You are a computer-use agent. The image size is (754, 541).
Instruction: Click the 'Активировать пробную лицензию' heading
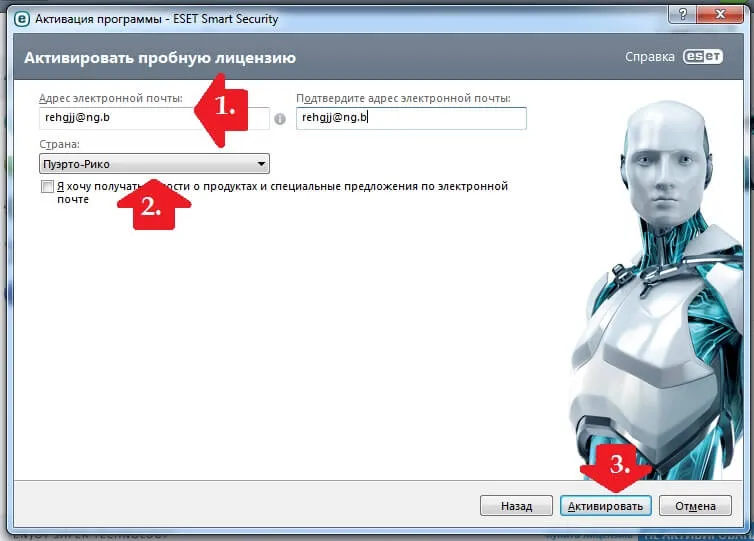click(x=160, y=58)
